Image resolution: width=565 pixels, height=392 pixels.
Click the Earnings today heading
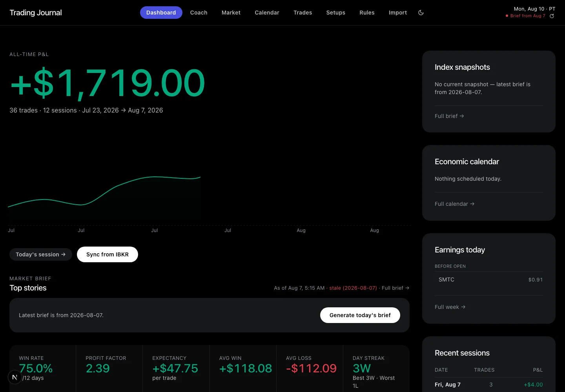460,250
